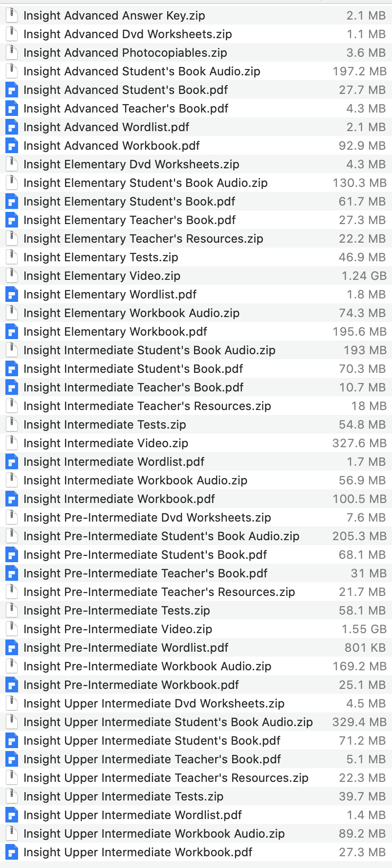The width and height of the screenshot is (392, 868).
Task: Click the PDF icon beside Insight Advanced Student's Book.pdf
Action: pyautogui.click(x=11, y=90)
